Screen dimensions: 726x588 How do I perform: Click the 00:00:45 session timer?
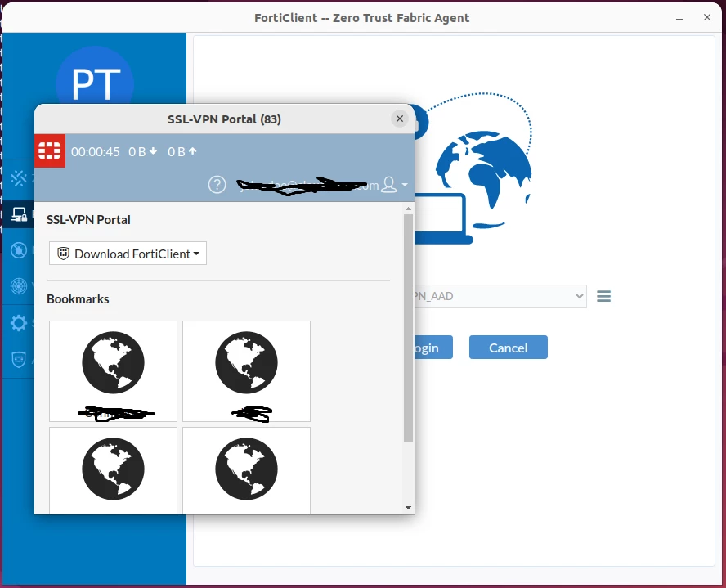click(96, 152)
